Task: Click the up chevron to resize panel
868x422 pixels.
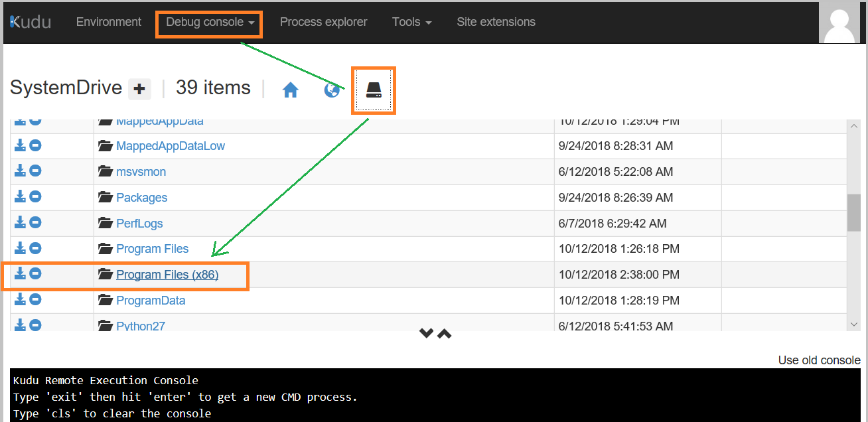Action: [x=445, y=333]
